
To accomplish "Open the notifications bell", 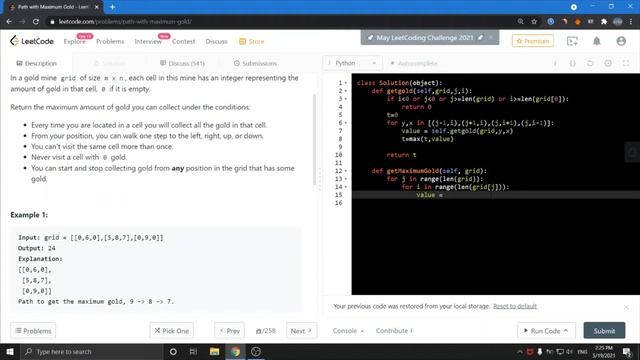I will tap(597, 41).
